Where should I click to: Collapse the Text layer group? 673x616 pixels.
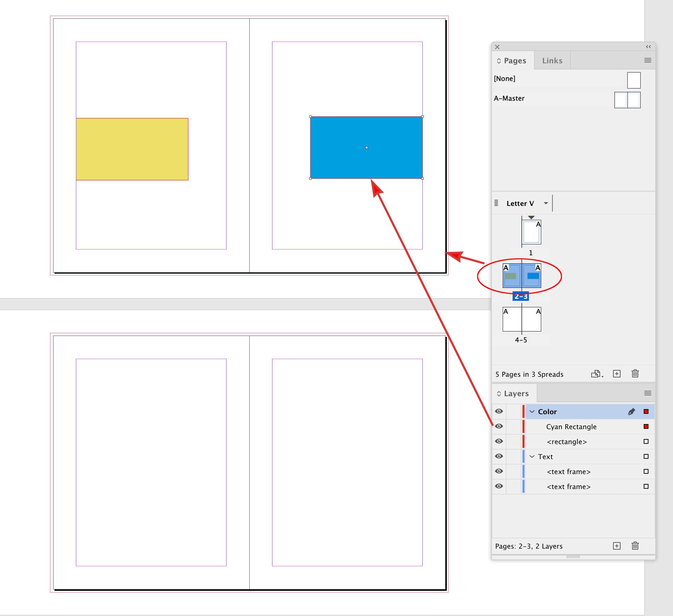tap(532, 456)
